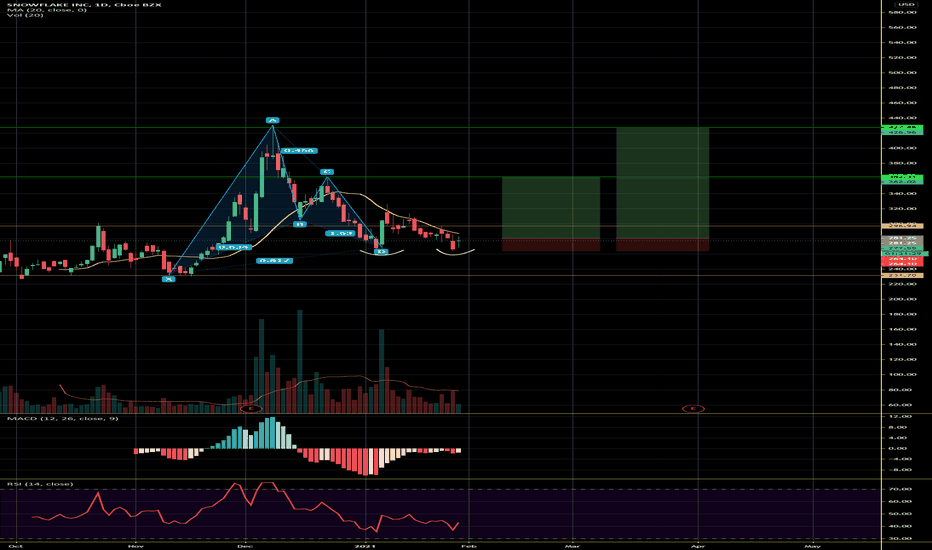Click the MACD (12, 26, close, 9) legend

(x=62, y=419)
